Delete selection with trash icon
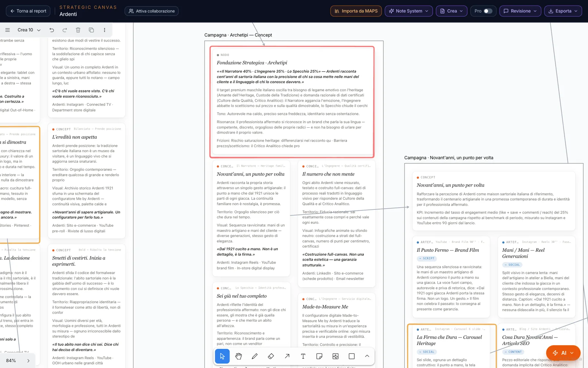Image resolution: width=588 pixels, height=368 pixels. [x=78, y=30]
